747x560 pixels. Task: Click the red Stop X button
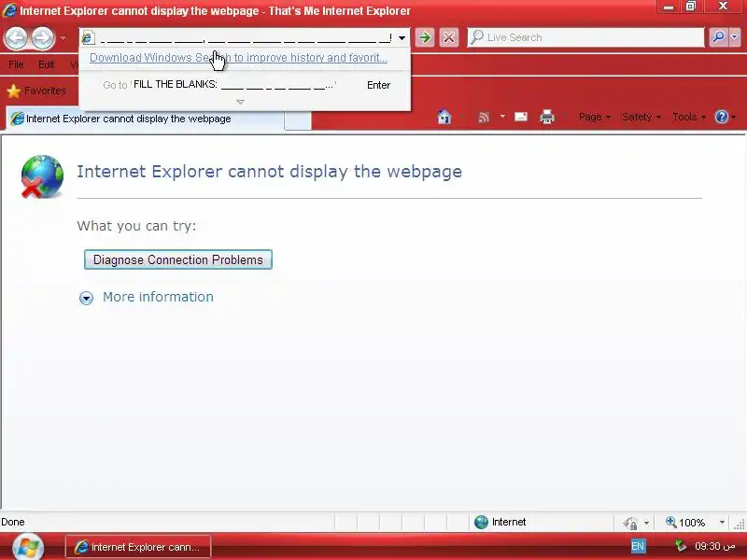point(449,37)
